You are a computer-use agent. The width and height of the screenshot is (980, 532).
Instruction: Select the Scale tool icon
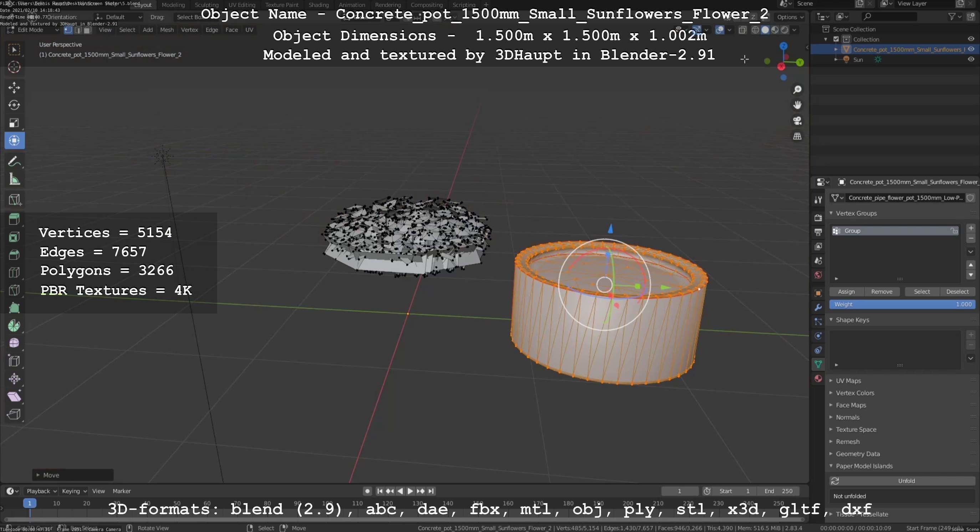click(14, 123)
